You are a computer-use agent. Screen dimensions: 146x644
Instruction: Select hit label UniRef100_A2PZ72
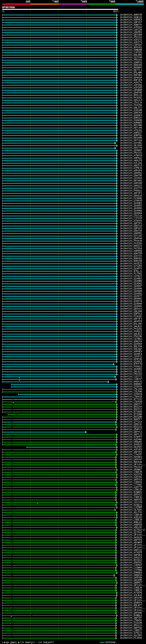pyautogui.click(x=131, y=40)
